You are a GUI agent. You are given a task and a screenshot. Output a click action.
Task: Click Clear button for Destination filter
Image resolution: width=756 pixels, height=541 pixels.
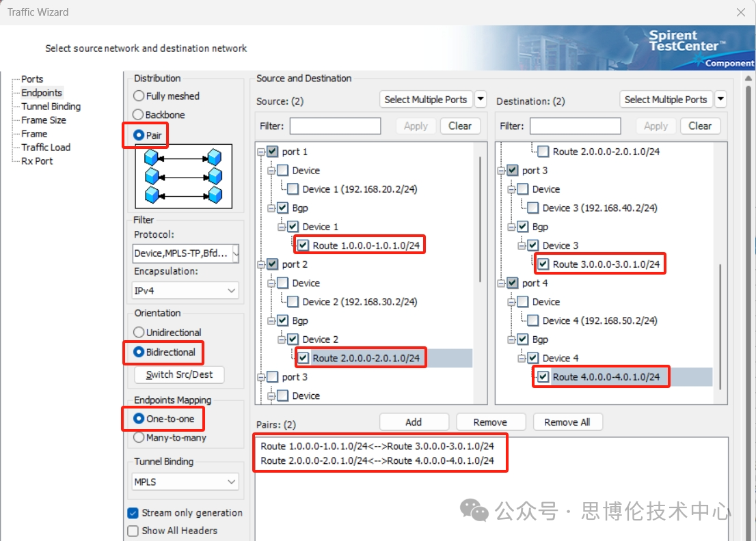point(700,126)
